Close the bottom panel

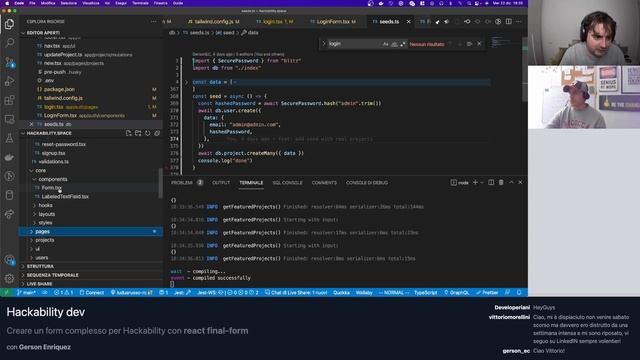520,182
